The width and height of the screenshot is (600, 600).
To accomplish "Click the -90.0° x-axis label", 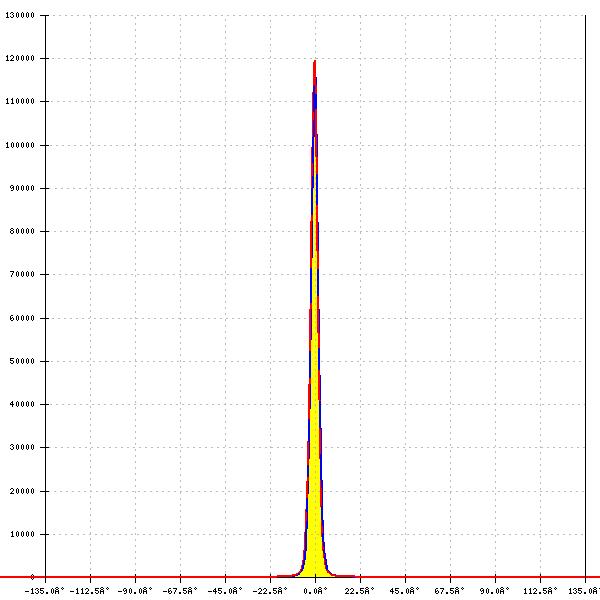I will point(136,591).
